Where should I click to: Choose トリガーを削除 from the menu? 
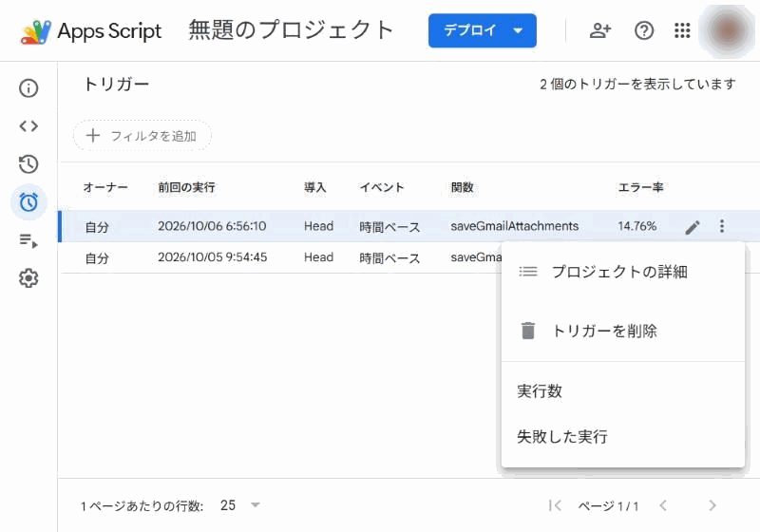click(x=623, y=331)
